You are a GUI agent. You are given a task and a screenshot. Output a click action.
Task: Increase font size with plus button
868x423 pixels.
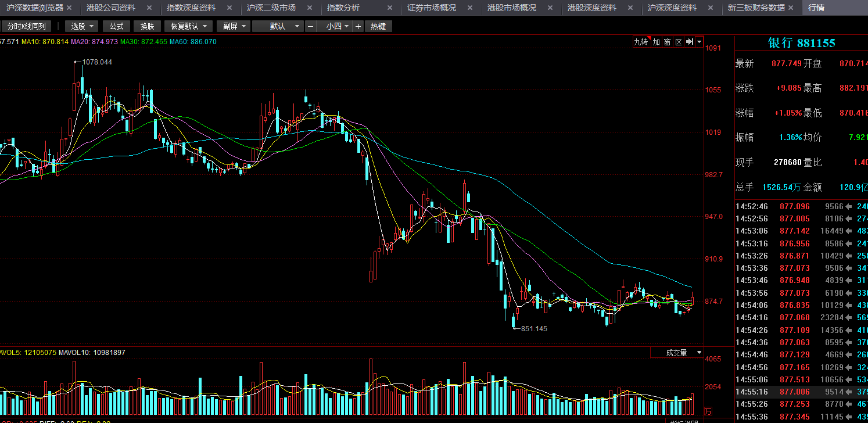(x=358, y=26)
